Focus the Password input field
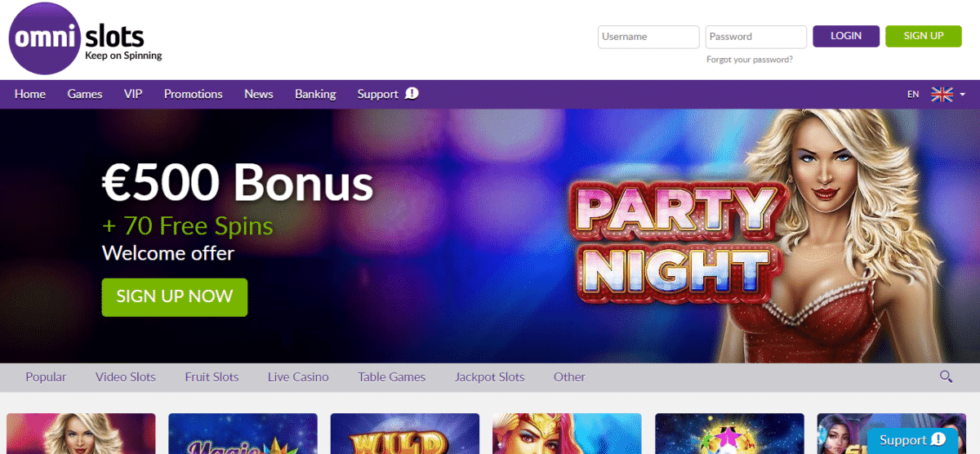This screenshot has height=454, width=980. pos(756,37)
